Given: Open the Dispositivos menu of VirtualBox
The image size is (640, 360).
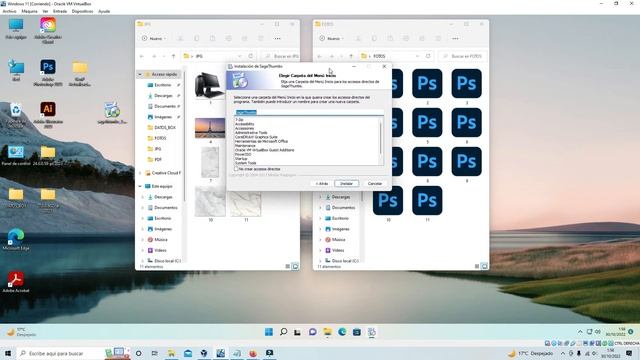Looking at the screenshot, I should click(x=82, y=11).
